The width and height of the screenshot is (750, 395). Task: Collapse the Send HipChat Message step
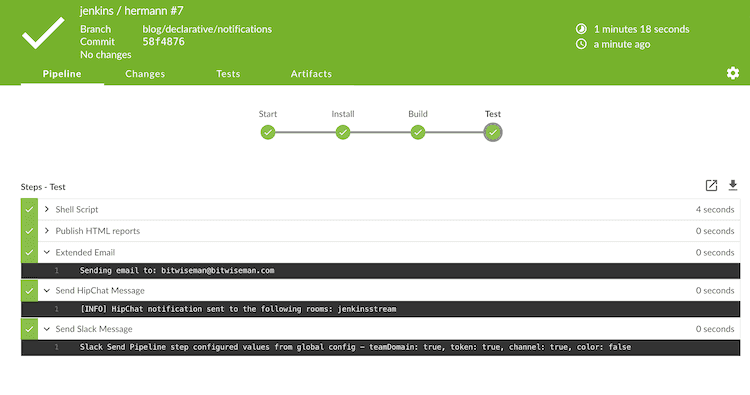pos(46,290)
